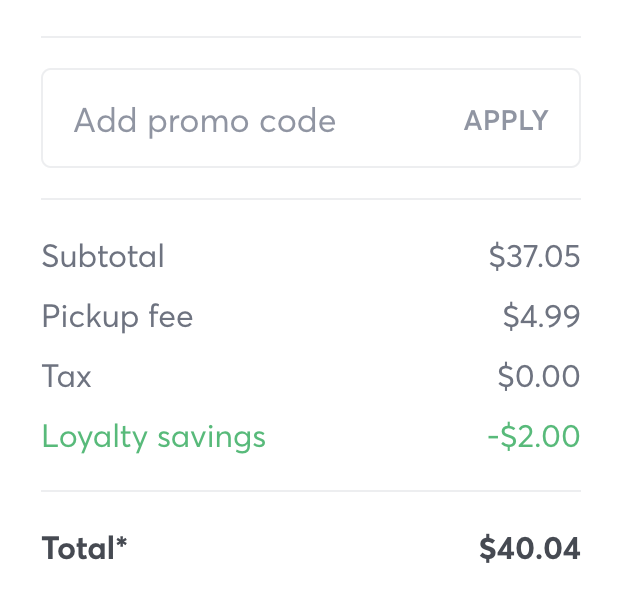Select the $4.99 pickup fee amount
Screen dimensions: 627x608
(541, 317)
